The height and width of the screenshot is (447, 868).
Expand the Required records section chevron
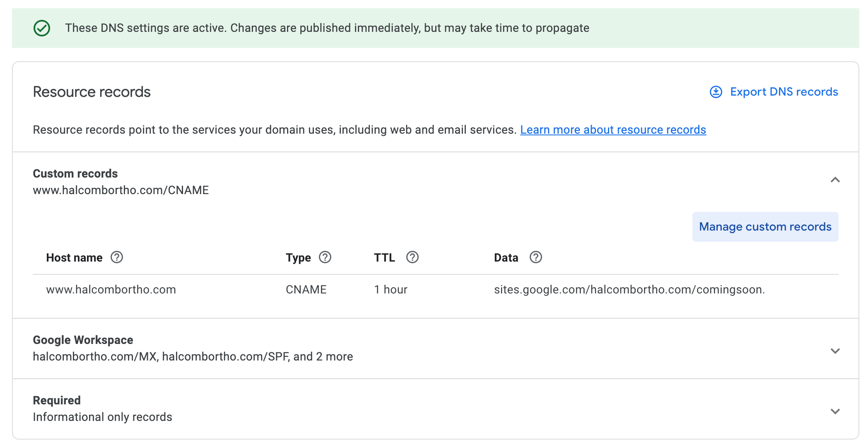coord(835,411)
